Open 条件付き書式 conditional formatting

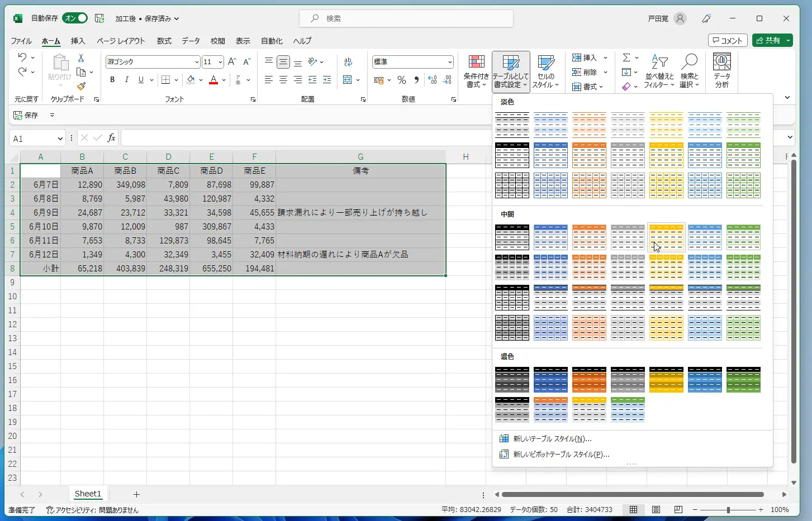(476, 71)
